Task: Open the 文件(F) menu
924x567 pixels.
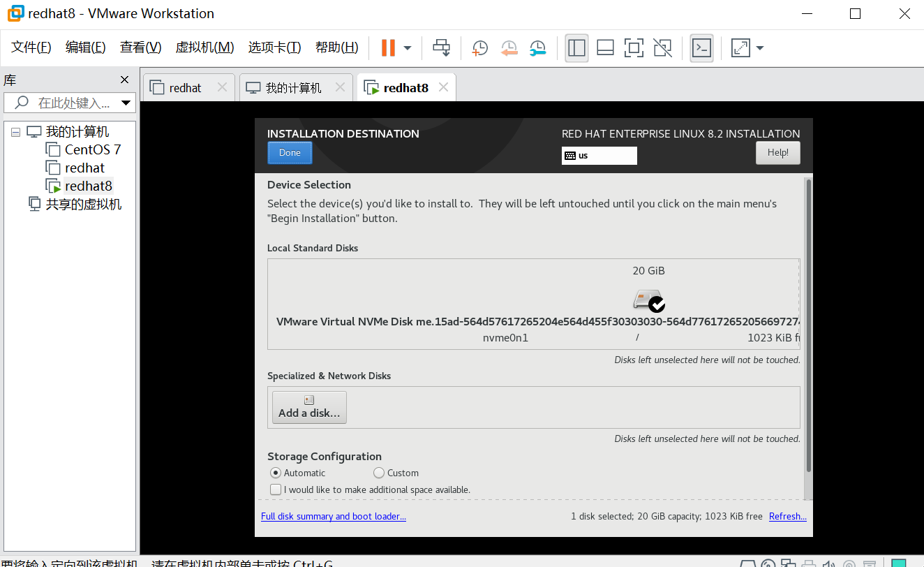Action: coord(31,47)
